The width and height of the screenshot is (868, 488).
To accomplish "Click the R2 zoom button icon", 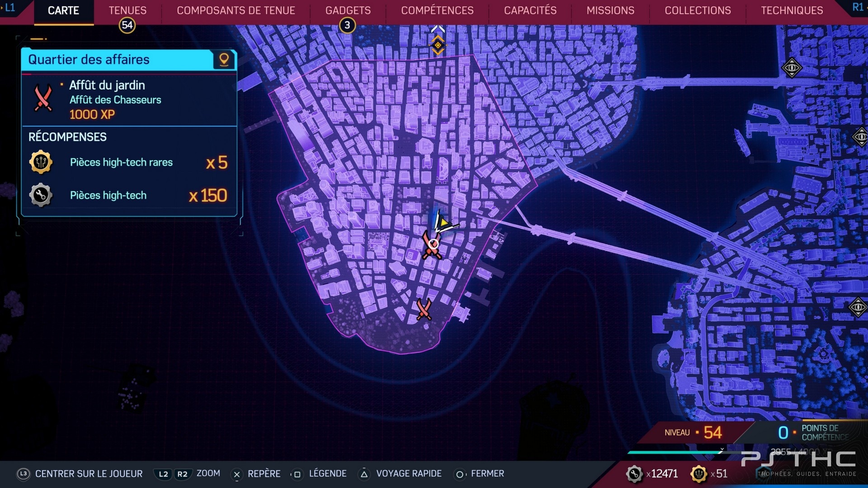I will click(182, 474).
